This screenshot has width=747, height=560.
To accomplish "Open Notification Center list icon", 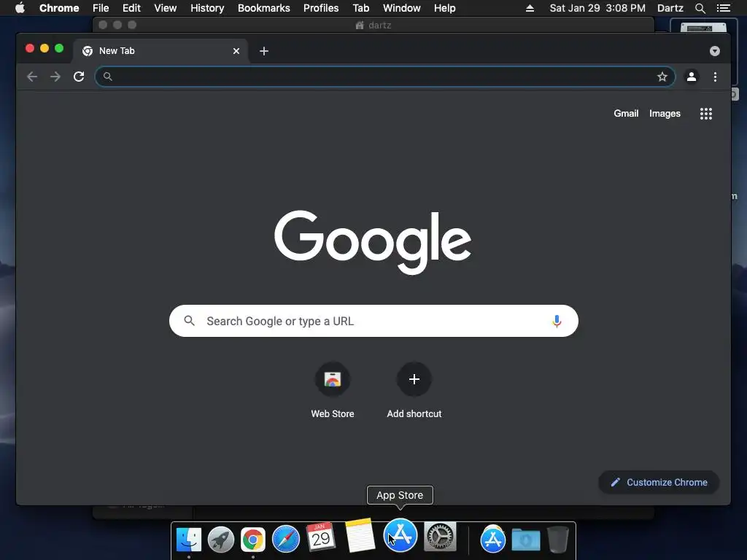I will pyautogui.click(x=723, y=8).
